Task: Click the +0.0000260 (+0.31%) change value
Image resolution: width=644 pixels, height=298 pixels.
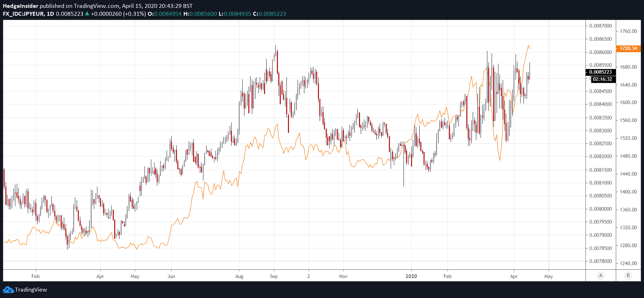Action: pos(118,14)
